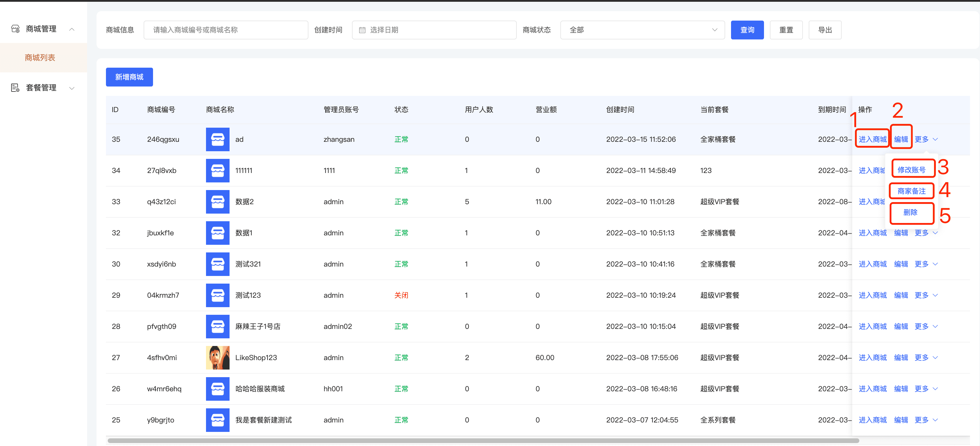Click the shop code 246qgsxu
980x446 pixels.
click(163, 139)
